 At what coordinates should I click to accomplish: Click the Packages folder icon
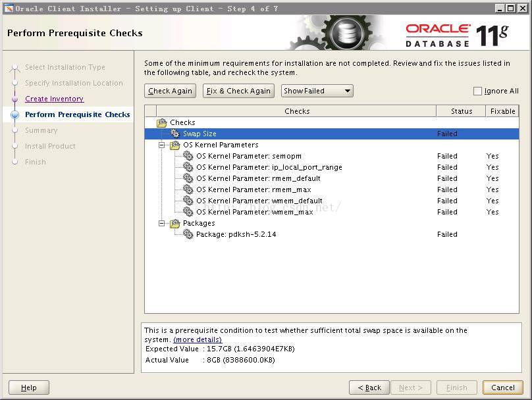click(175, 223)
